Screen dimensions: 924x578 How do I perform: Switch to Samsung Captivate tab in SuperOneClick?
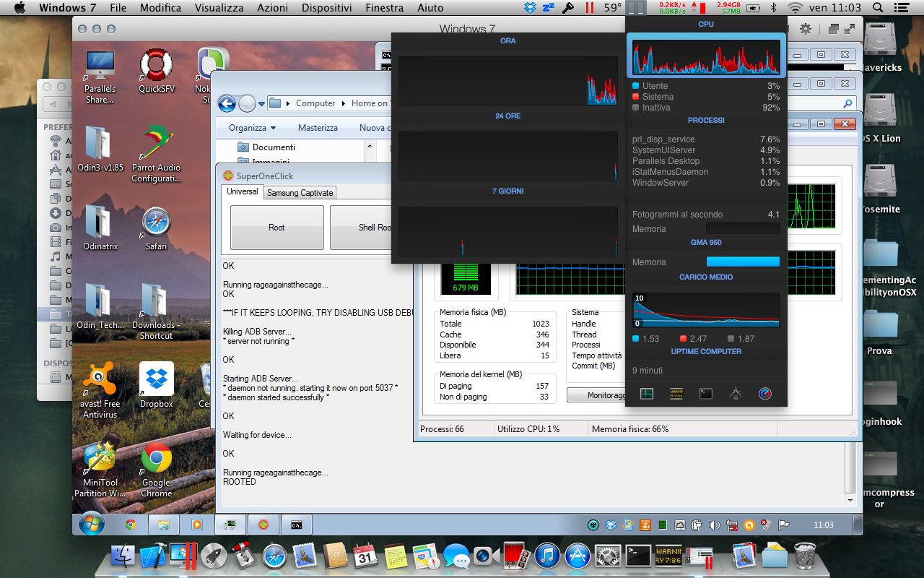[x=300, y=193]
